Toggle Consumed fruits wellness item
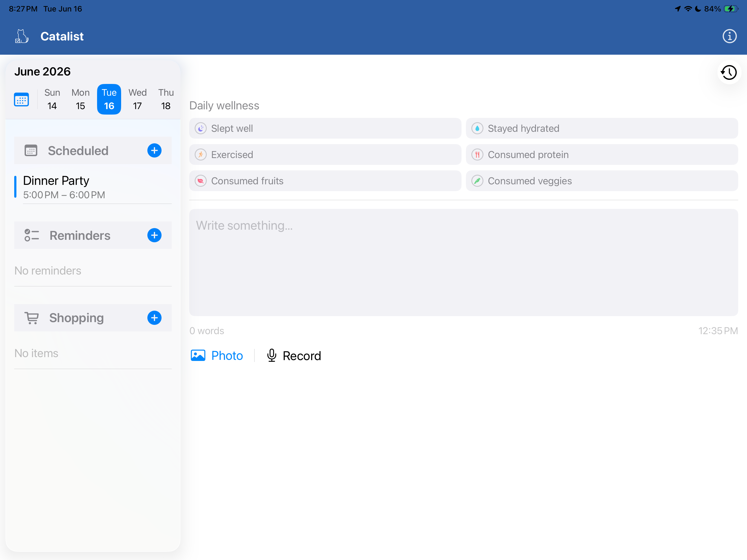The image size is (747, 560). point(325,181)
